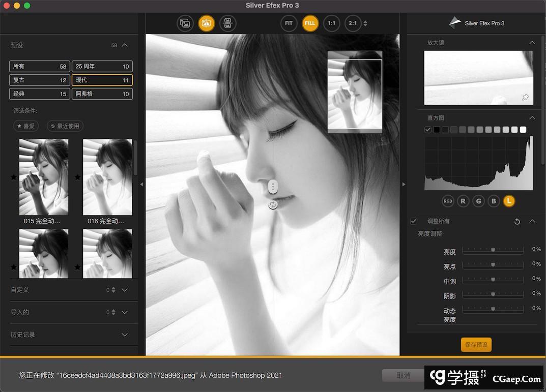The image size is (546, 392).
Task: Click the 亮度 slider handle
Action: coord(493,250)
